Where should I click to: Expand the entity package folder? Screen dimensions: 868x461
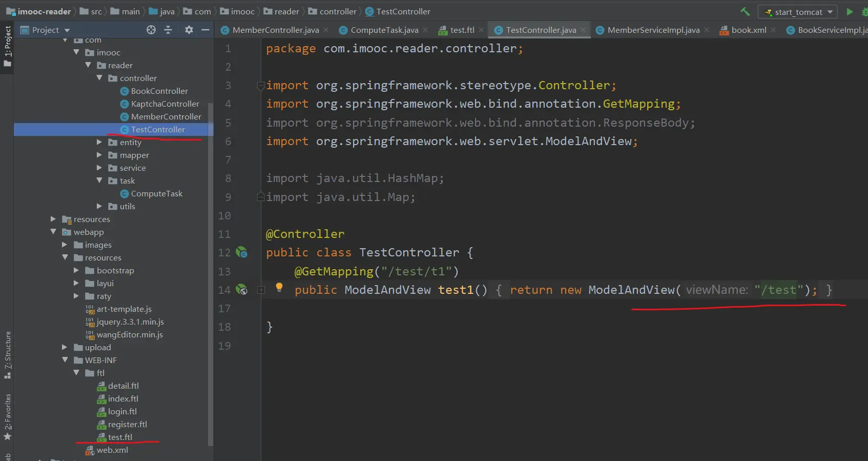[99, 142]
